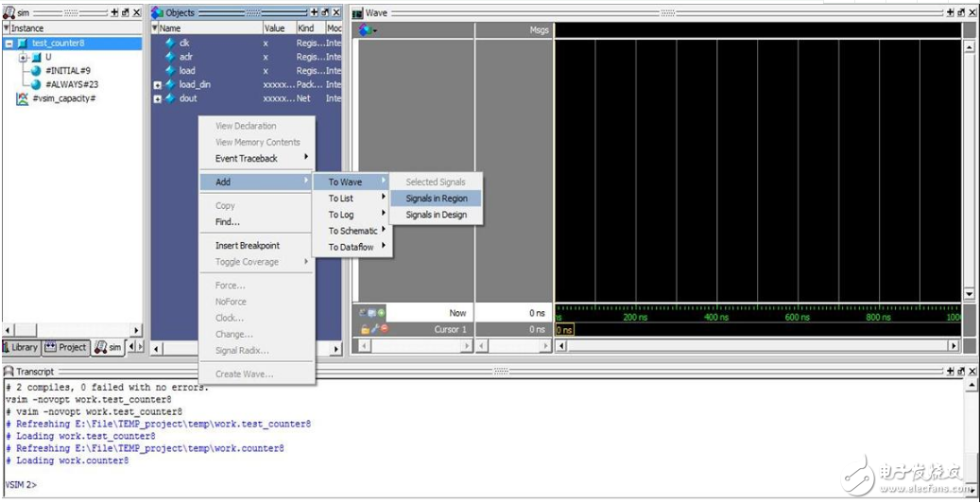Image resolution: width=980 pixels, height=504 pixels.
Task: Click the green add cursor icon
Action: (382, 313)
